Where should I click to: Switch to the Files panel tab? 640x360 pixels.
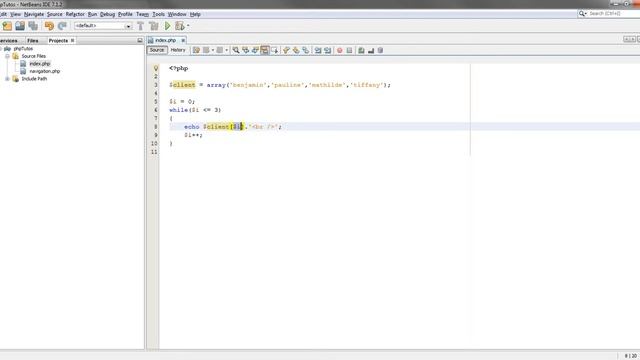point(33,41)
